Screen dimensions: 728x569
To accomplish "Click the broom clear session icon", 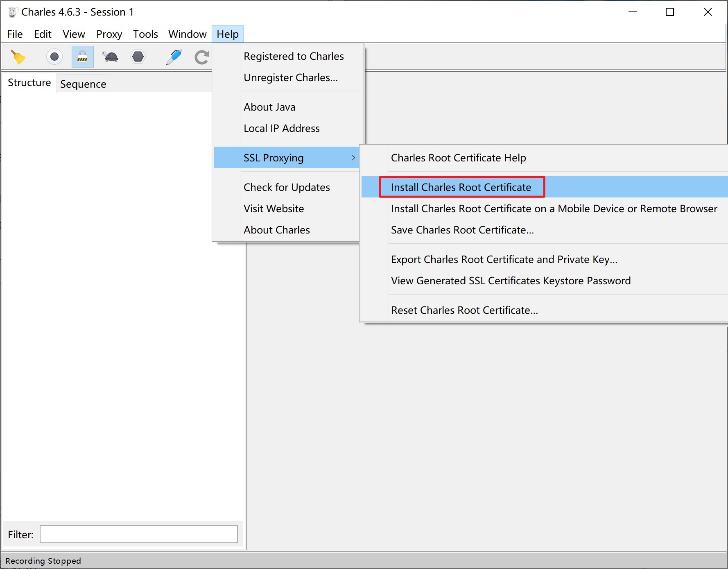I will coord(18,57).
